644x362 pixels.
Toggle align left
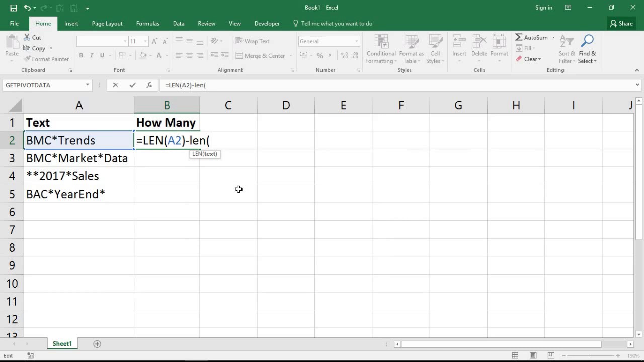click(179, 56)
